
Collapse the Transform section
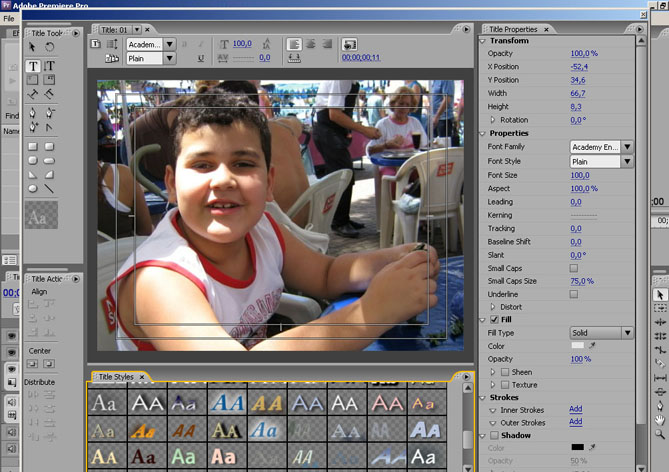[483, 41]
